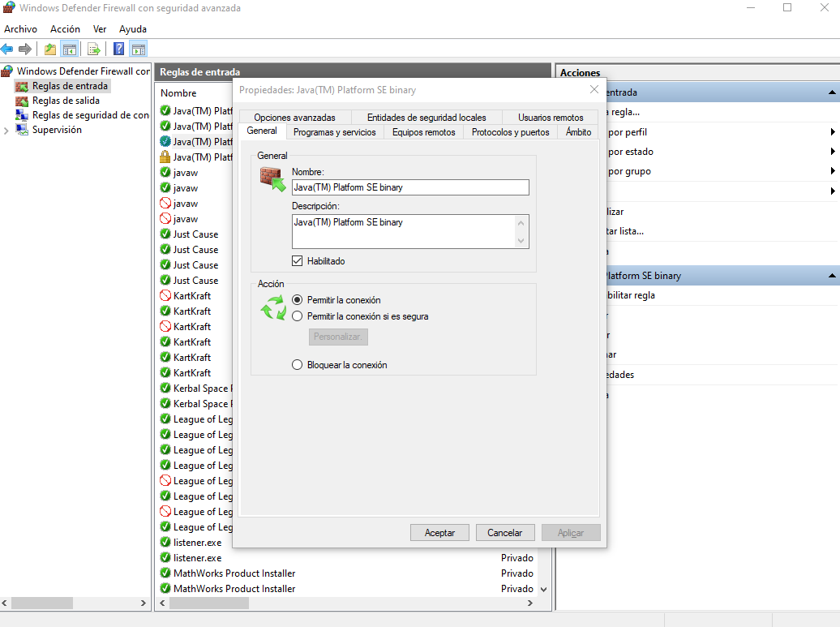Open the 'por perfil' filter submenu arrow
This screenshot has height=627, width=840.
(x=833, y=132)
